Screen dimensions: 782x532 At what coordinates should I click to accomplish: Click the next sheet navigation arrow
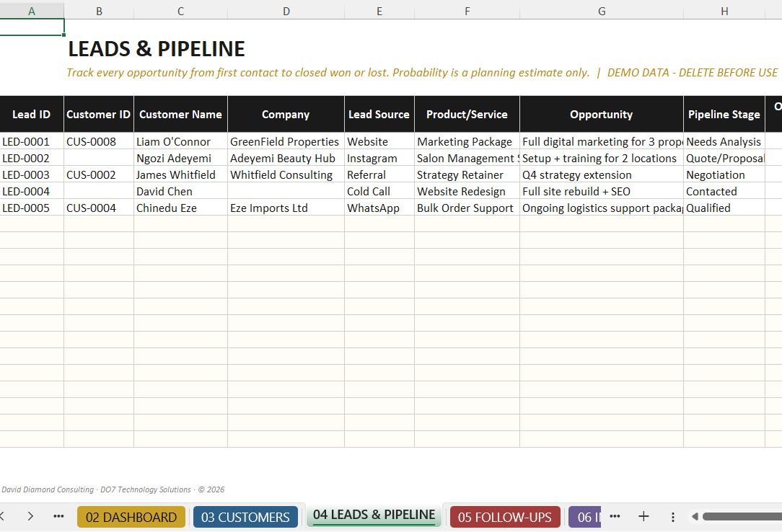click(30, 517)
